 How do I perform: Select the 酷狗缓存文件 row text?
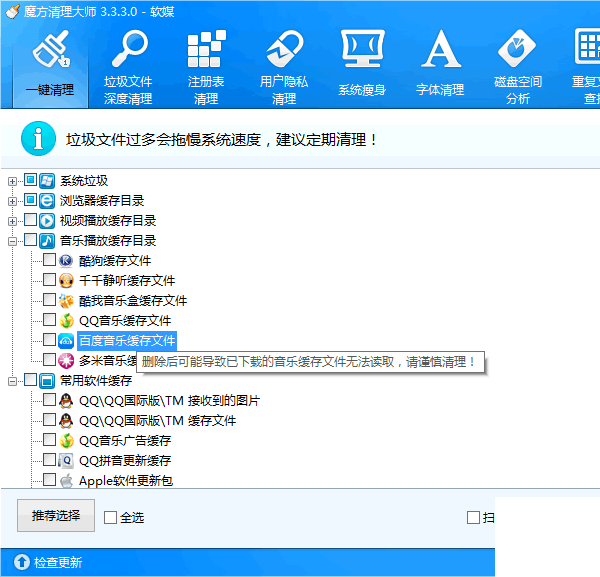[115, 261]
